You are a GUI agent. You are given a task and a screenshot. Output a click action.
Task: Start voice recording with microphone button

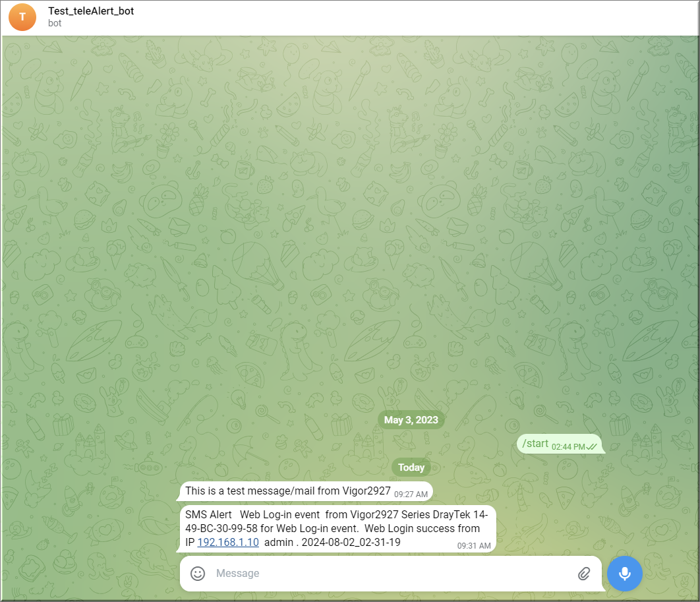pyautogui.click(x=625, y=574)
